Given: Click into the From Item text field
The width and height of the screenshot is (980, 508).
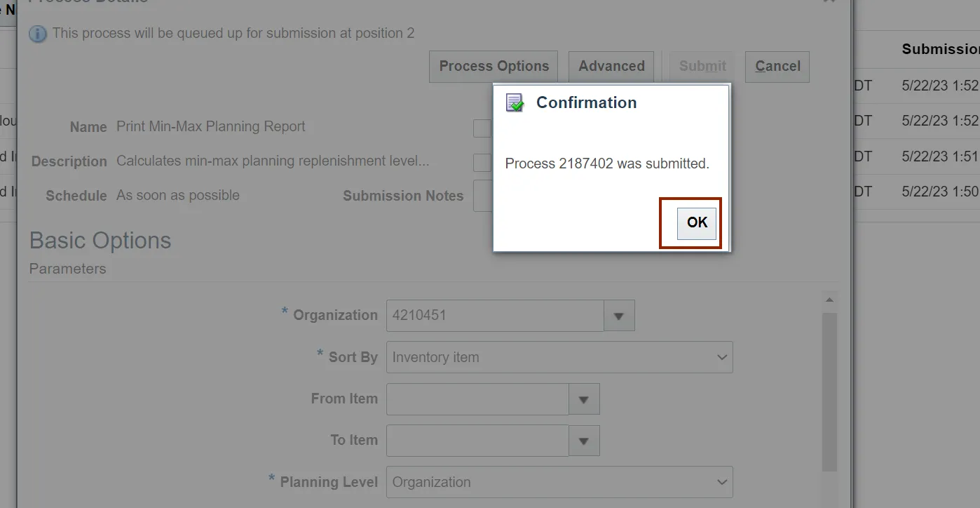Looking at the screenshot, I should pyautogui.click(x=477, y=399).
